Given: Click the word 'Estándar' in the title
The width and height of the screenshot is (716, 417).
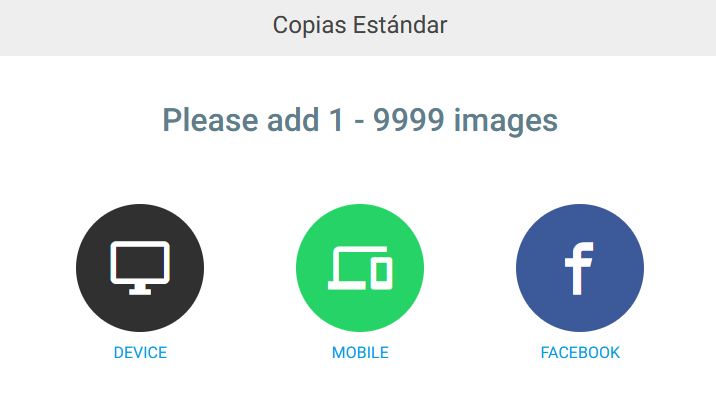Looking at the screenshot, I should 400,25.
